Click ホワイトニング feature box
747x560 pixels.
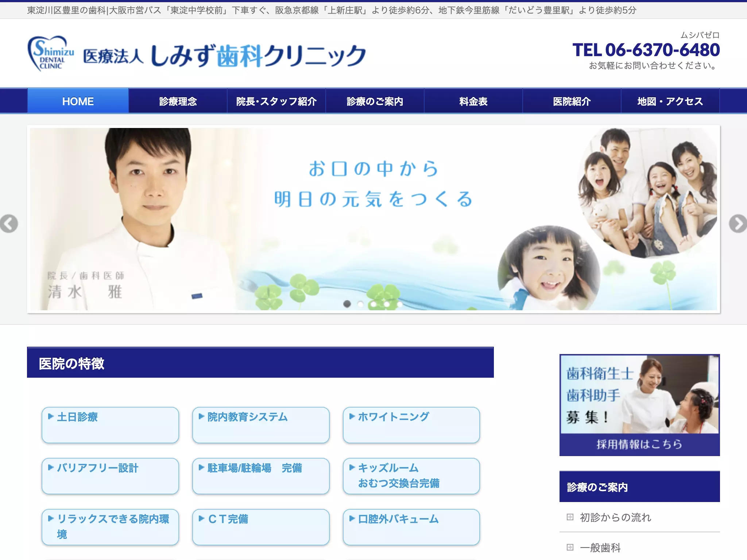[411, 425]
